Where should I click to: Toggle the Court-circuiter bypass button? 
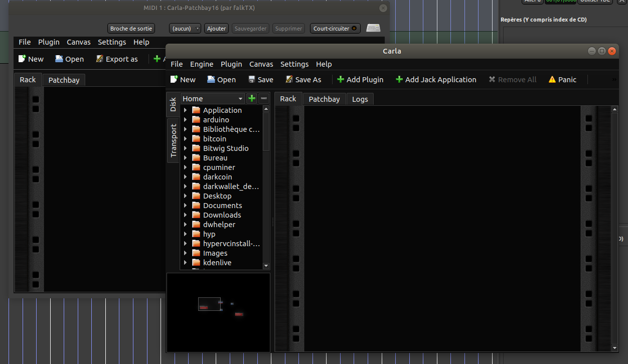pyautogui.click(x=335, y=29)
